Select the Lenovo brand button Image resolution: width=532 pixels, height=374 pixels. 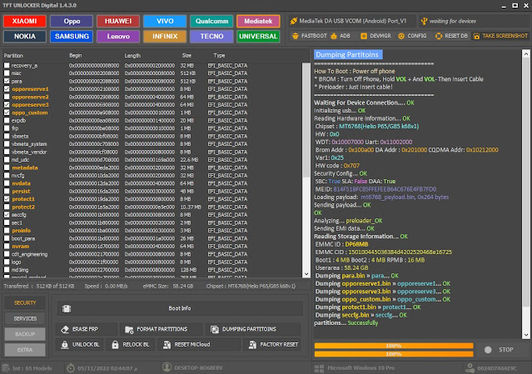[x=118, y=36]
